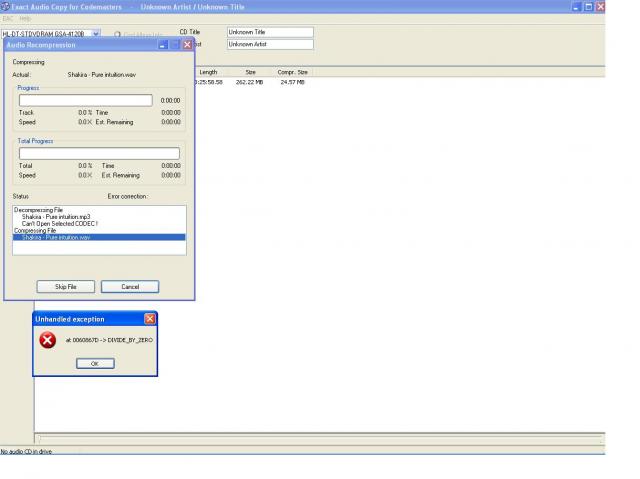The height and width of the screenshot is (479, 640).
Task: Click the Exact Audio Copy title bar icon
Action: pyautogui.click(x=5, y=7)
